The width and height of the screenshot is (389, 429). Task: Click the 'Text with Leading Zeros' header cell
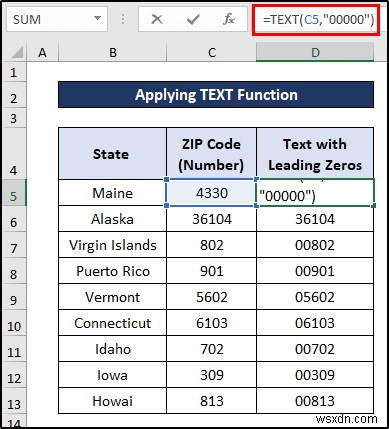315,153
